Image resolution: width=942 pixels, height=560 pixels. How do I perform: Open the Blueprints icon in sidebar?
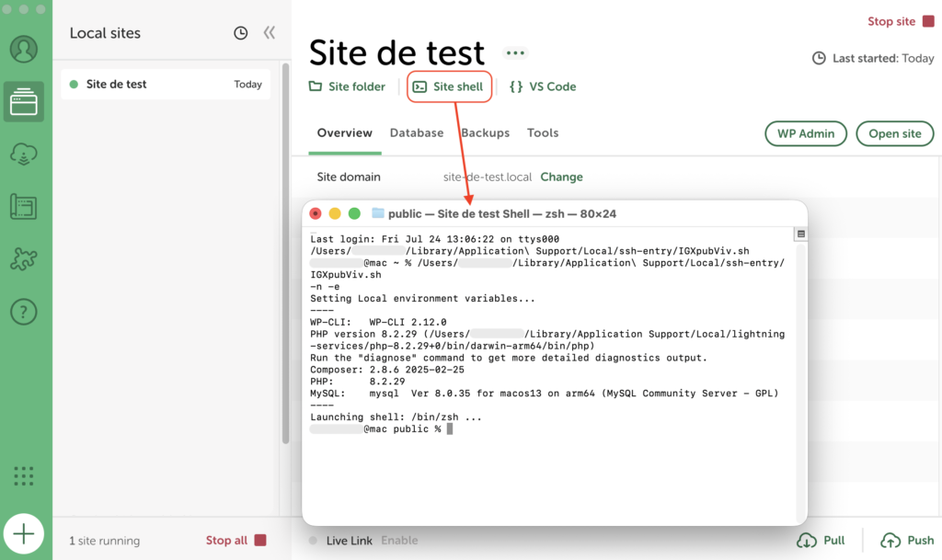[x=23, y=207]
